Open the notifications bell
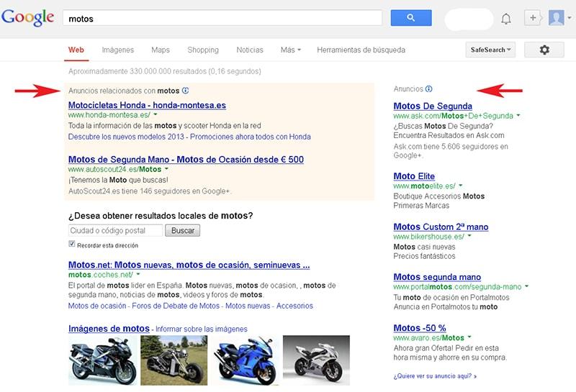This screenshot has width=576, height=392. click(x=506, y=18)
